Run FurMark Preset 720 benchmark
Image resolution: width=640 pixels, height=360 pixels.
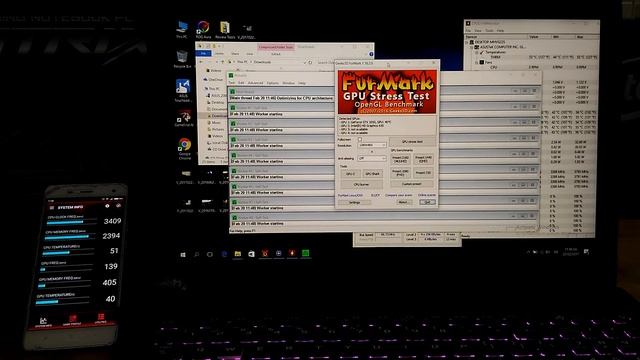point(423,173)
